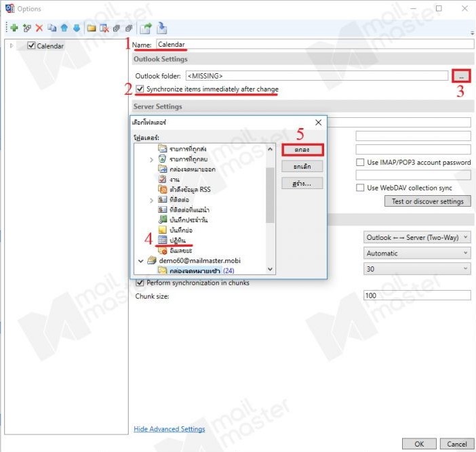Toggle the Calendar profile checkbox

tap(31, 45)
